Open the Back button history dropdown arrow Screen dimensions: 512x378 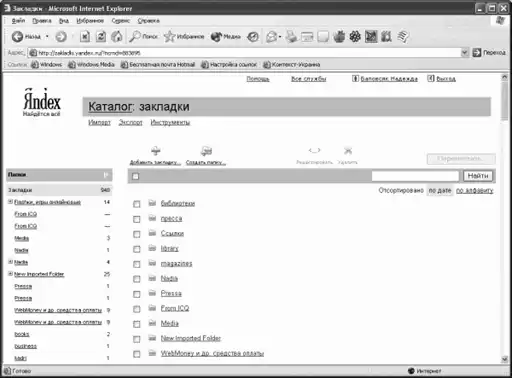pos(47,36)
